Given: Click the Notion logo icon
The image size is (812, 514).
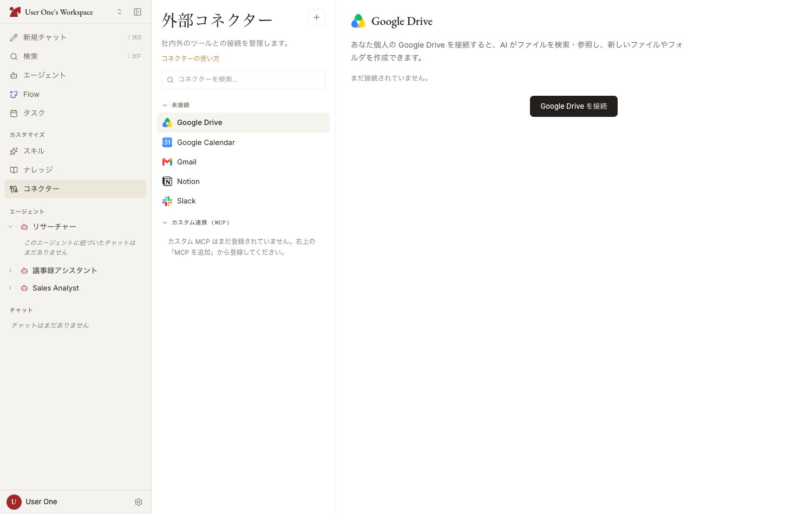Looking at the screenshot, I should pos(167,181).
